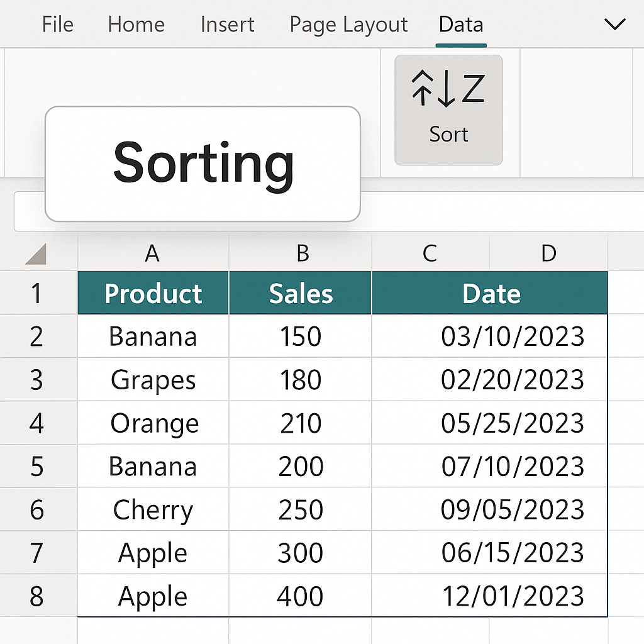
Task: Switch to the Home tab
Action: 136,25
